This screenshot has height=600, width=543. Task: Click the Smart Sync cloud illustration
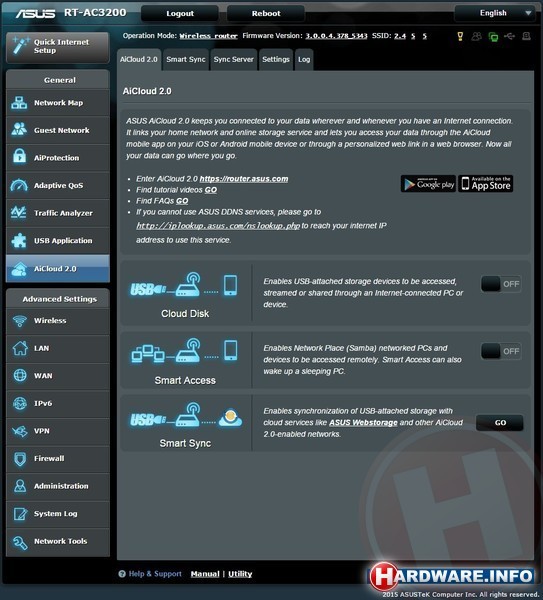tap(186, 415)
